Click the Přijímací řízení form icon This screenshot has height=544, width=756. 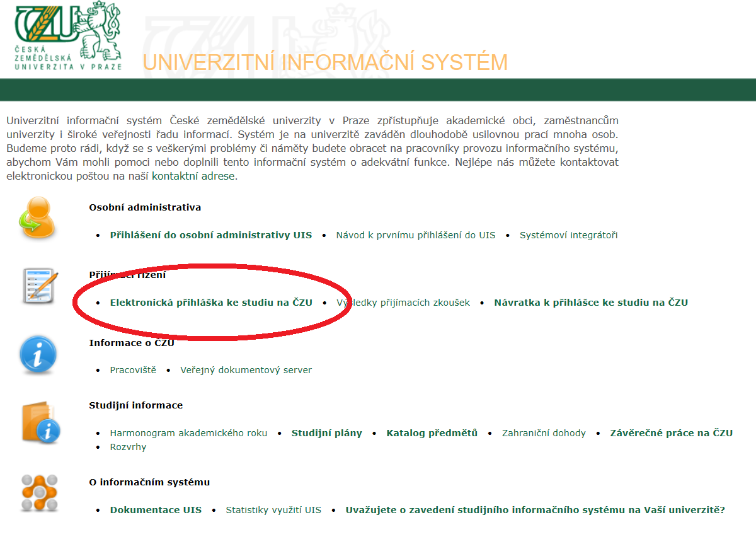[x=40, y=286]
